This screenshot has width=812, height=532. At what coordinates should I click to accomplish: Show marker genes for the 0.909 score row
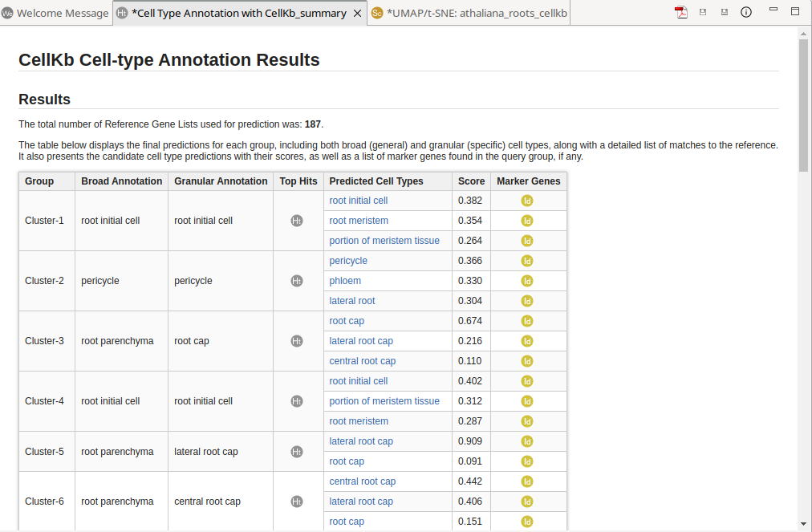point(527,441)
